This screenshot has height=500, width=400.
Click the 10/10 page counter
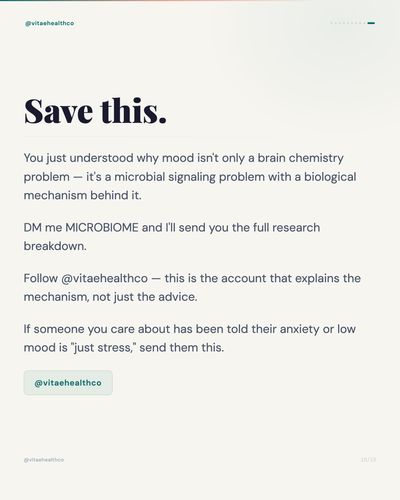(368, 460)
